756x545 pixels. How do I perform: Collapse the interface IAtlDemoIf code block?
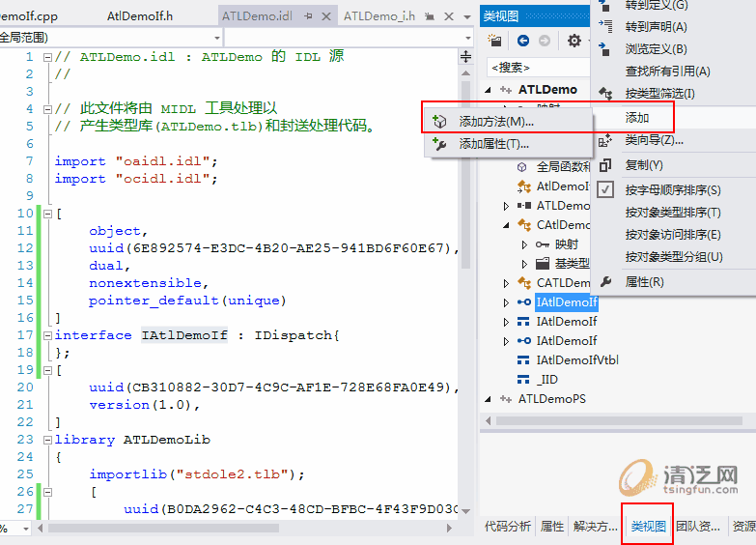pyautogui.click(x=47, y=335)
